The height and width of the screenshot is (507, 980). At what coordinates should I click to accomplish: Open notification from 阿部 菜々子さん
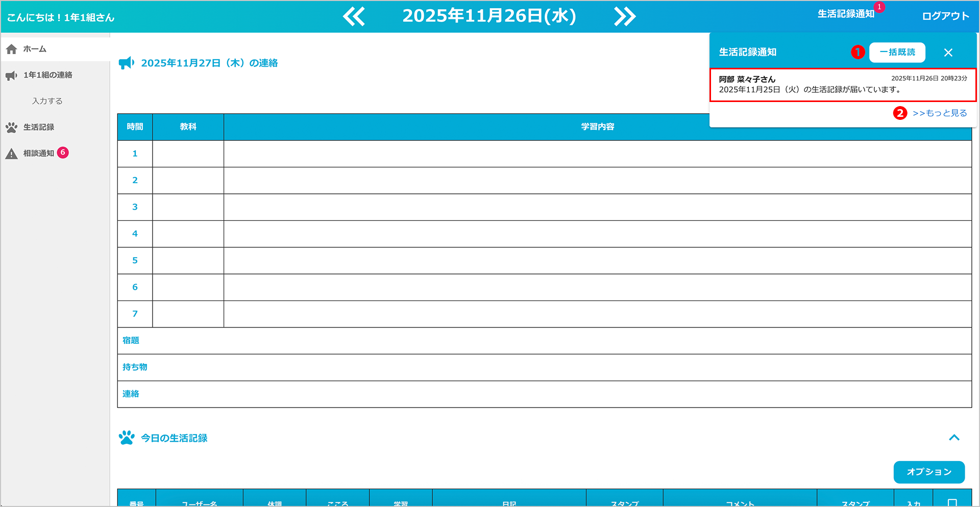842,85
